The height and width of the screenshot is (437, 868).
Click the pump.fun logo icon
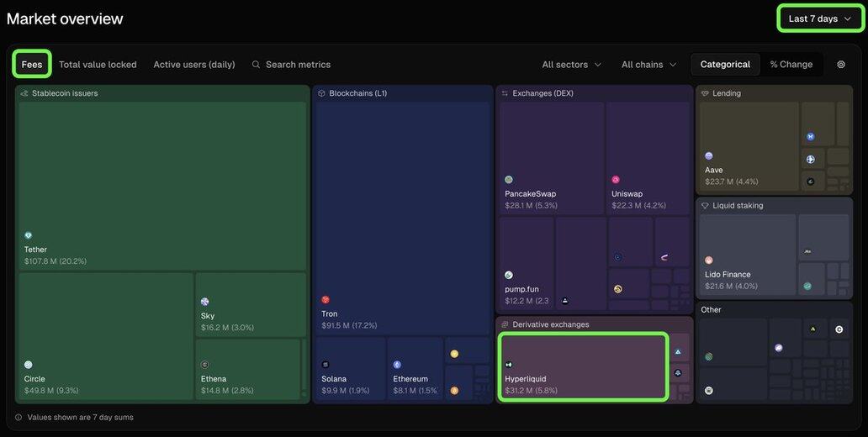(509, 275)
